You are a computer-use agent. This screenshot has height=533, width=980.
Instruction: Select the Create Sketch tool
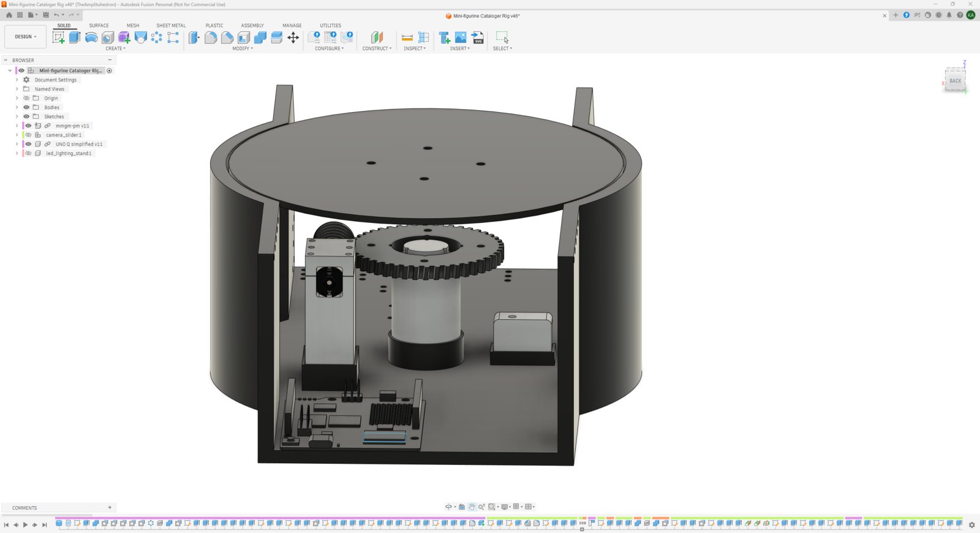click(x=58, y=37)
